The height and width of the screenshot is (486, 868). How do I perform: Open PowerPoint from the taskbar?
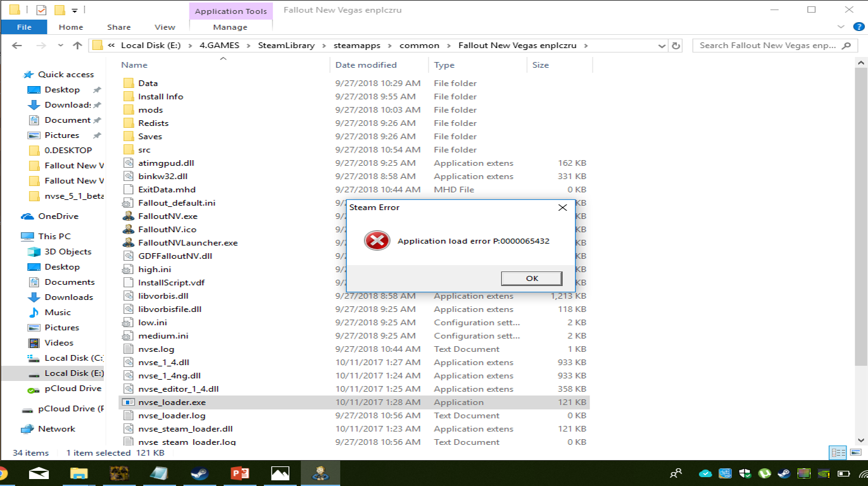(x=240, y=473)
